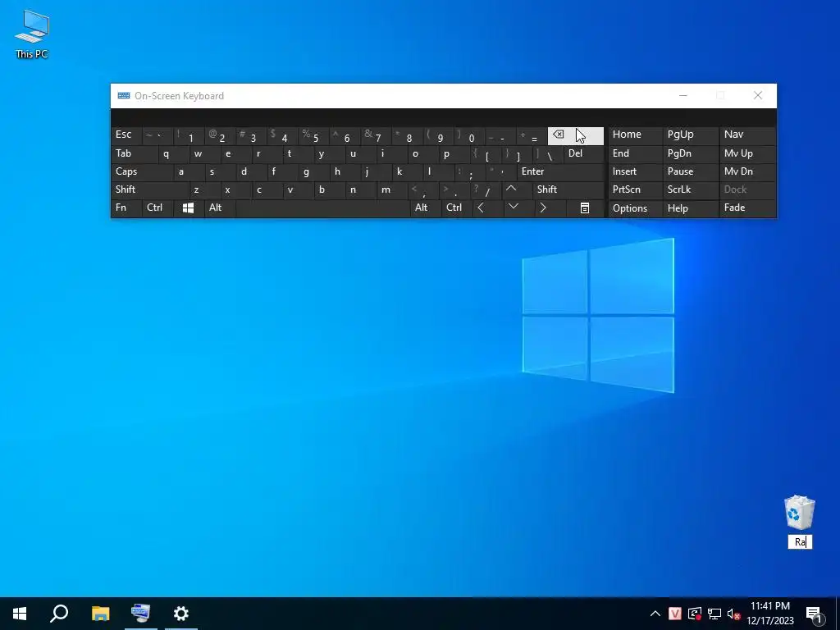Hit the Esc key

pyautogui.click(x=126, y=135)
